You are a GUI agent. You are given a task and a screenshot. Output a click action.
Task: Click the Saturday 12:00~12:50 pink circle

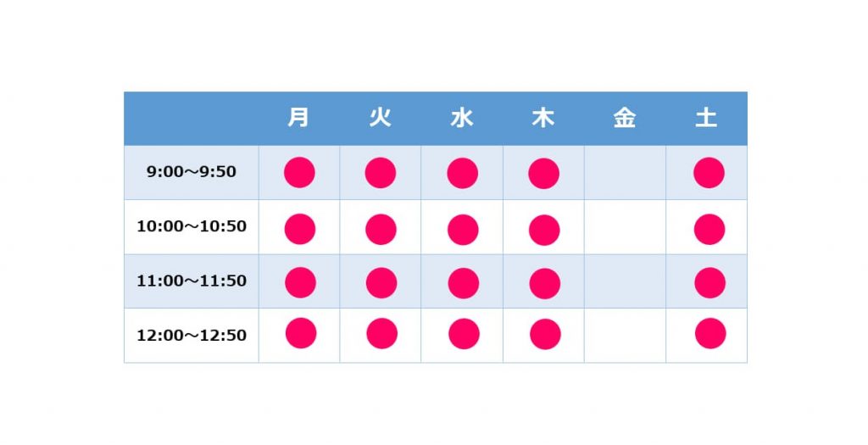710,334
